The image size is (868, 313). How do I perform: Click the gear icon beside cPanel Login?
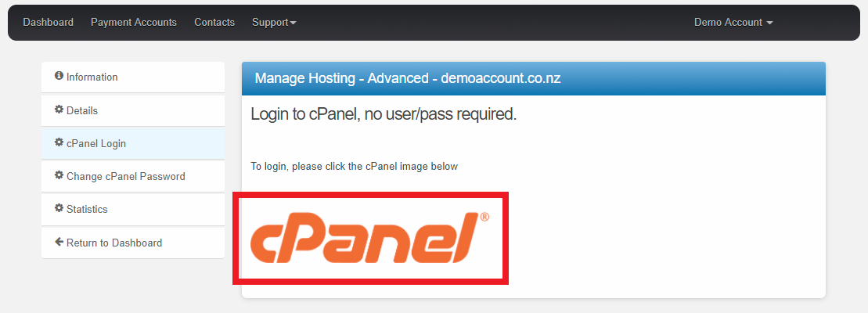(x=59, y=142)
